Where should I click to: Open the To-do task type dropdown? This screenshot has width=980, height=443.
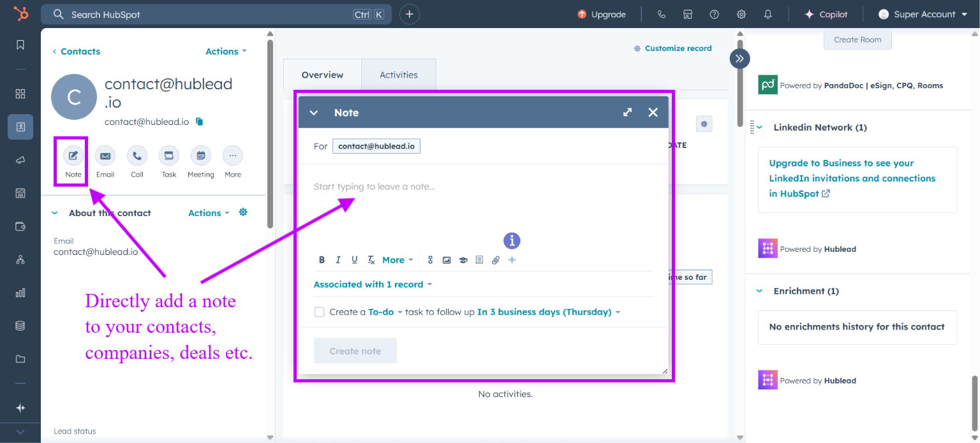click(385, 312)
